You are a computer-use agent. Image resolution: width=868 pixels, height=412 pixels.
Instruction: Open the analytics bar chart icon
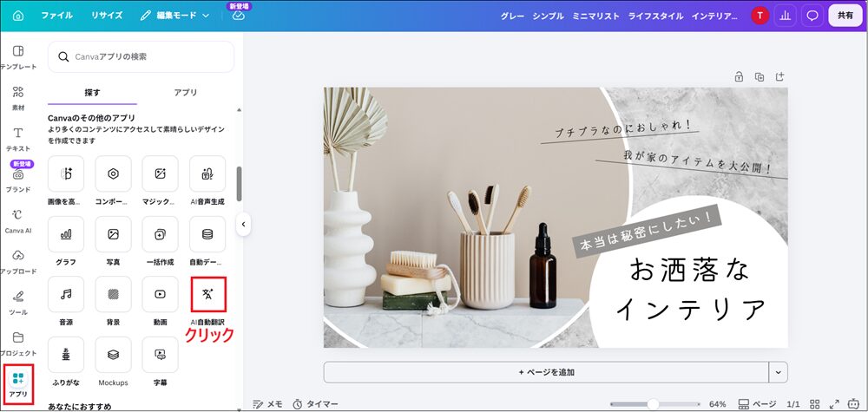point(785,16)
